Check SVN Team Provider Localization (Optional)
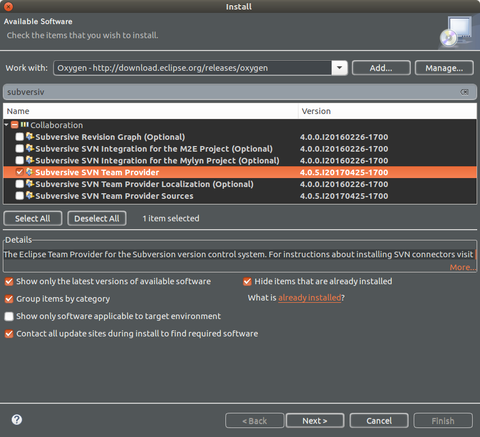 coord(20,184)
